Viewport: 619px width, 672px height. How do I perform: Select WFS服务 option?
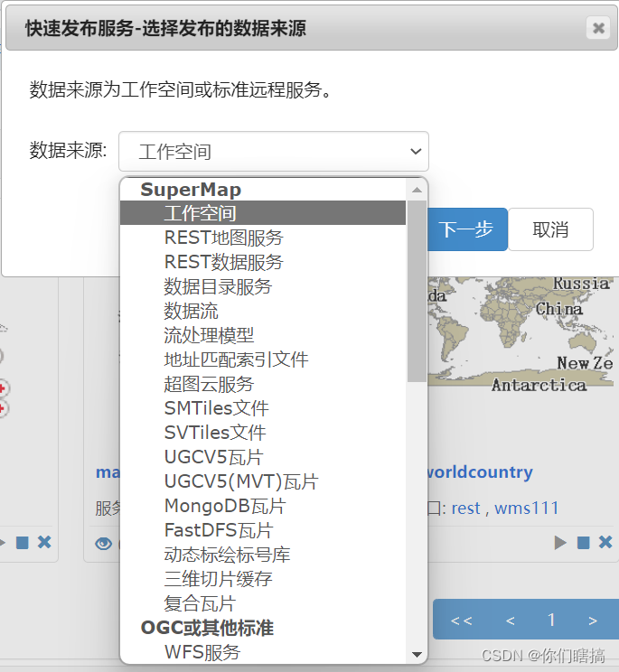263,652
